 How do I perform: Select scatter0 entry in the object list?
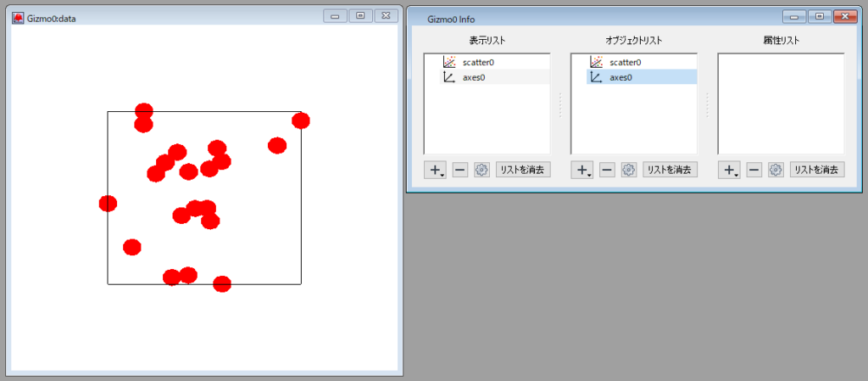pos(625,62)
